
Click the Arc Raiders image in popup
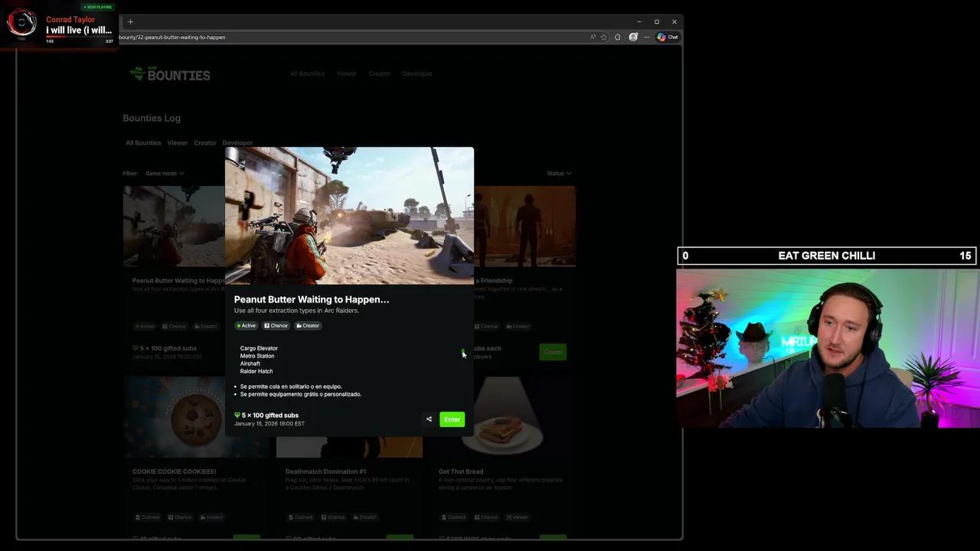(x=349, y=216)
